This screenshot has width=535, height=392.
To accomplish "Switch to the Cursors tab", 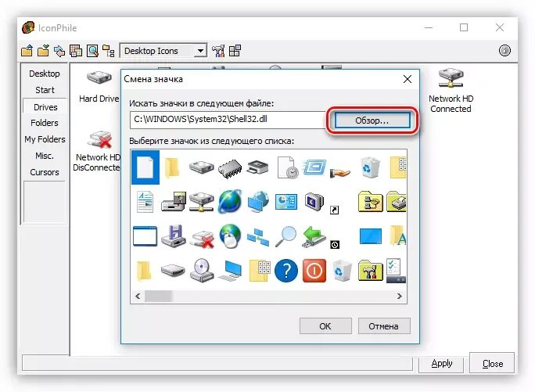I will pyautogui.click(x=45, y=172).
